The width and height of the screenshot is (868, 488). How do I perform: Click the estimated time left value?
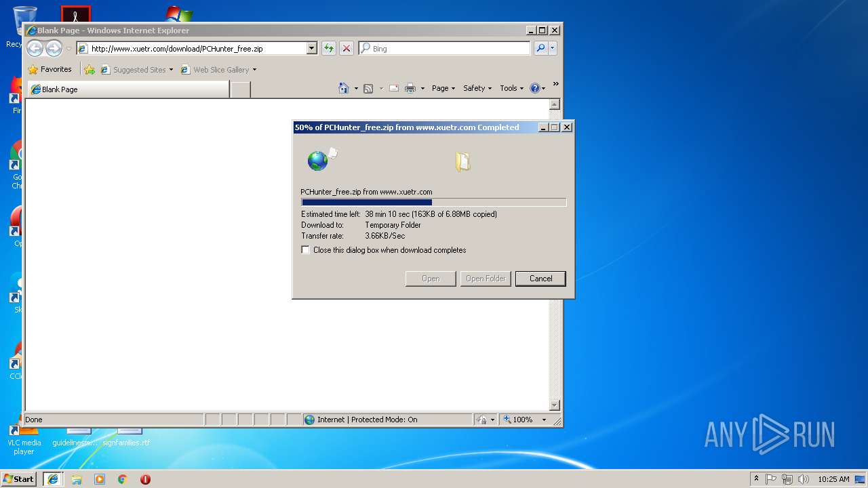(431, 214)
